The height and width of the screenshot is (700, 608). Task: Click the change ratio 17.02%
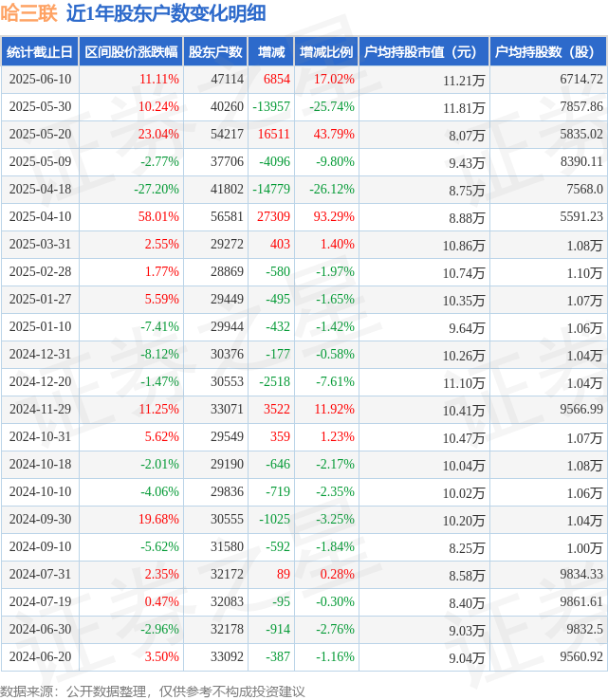pyautogui.click(x=334, y=79)
